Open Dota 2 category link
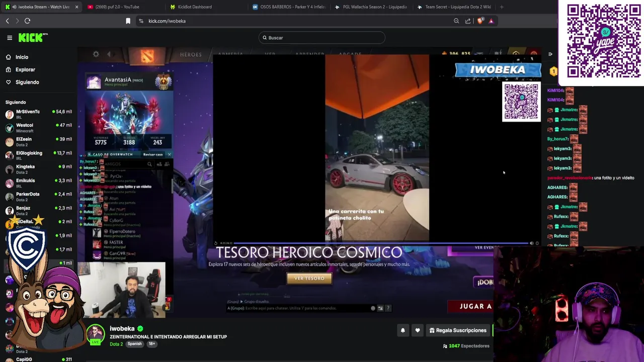The image size is (644, 362). coord(116,344)
